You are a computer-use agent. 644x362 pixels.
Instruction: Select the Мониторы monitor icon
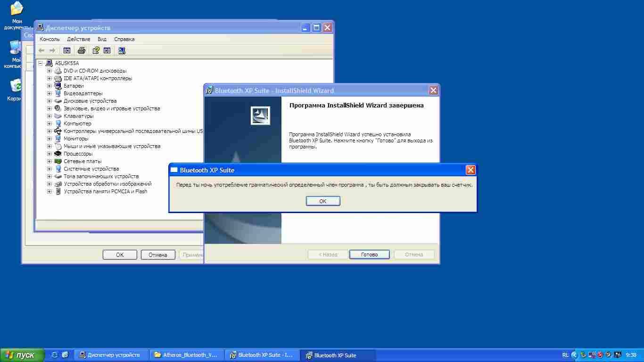coord(58,139)
